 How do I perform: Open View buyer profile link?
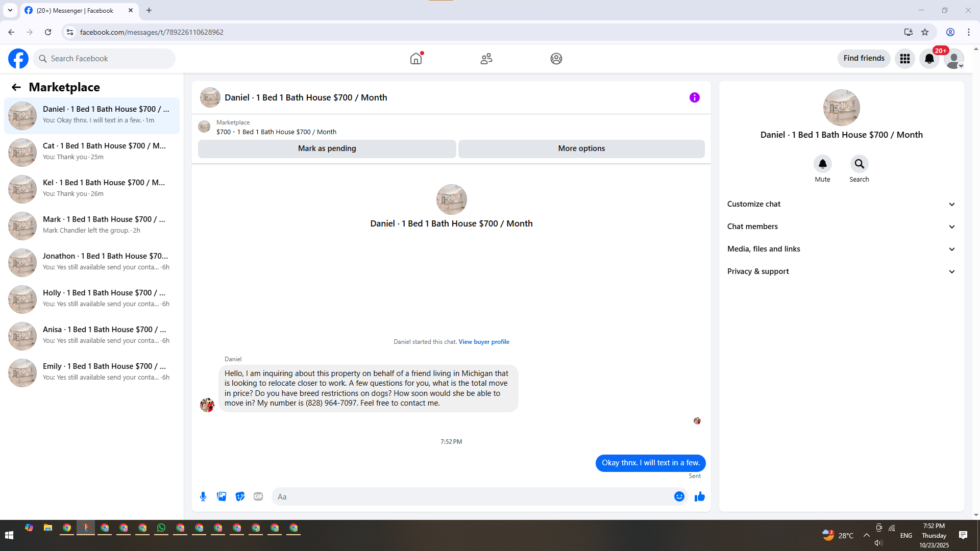[x=483, y=342]
